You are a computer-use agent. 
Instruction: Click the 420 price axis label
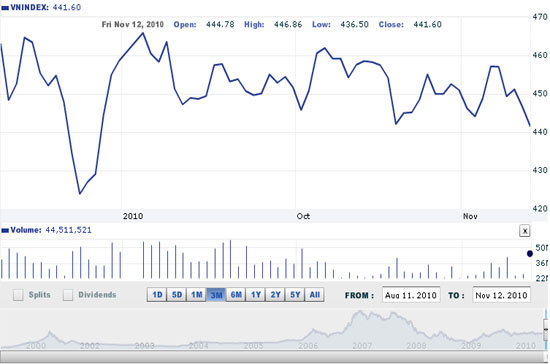pyautogui.click(x=540, y=208)
